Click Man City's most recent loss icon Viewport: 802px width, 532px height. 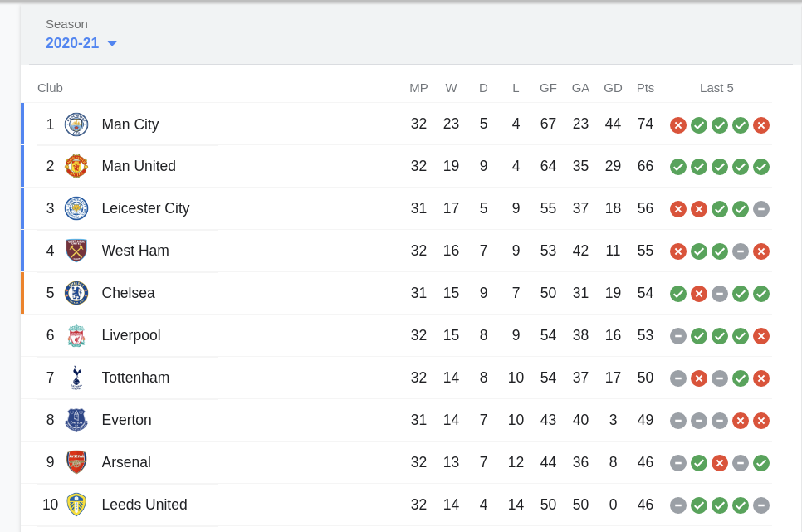tap(761, 125)
